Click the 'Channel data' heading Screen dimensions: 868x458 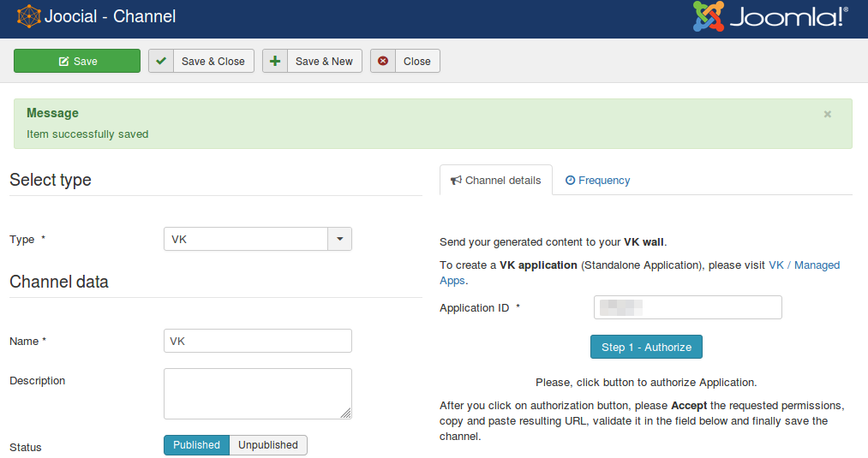click(x=58, y=282)
